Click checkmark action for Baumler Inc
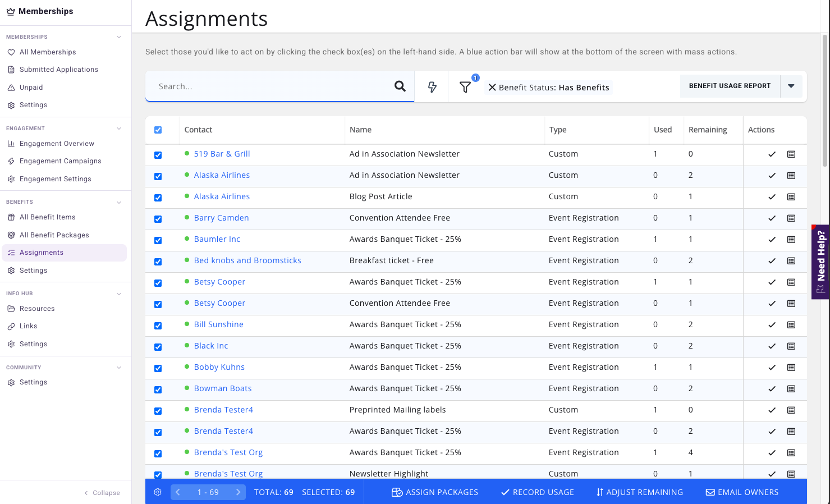The image size is (830, 504). point(772,240)
